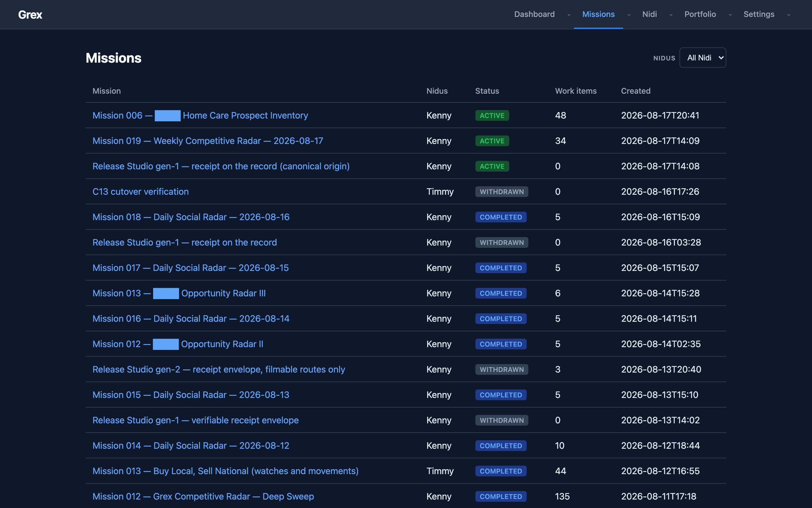Expand the Dashboard dropdown arrow

(569, 15)
